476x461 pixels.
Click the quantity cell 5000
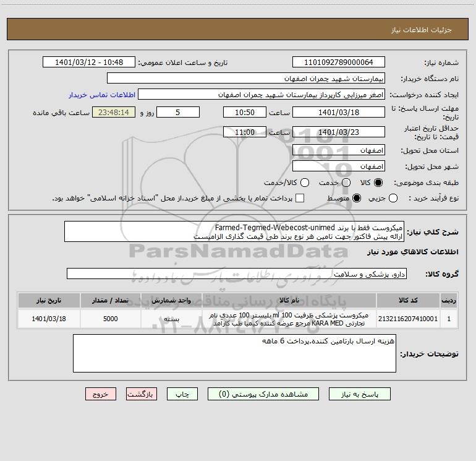click(110, 319)
